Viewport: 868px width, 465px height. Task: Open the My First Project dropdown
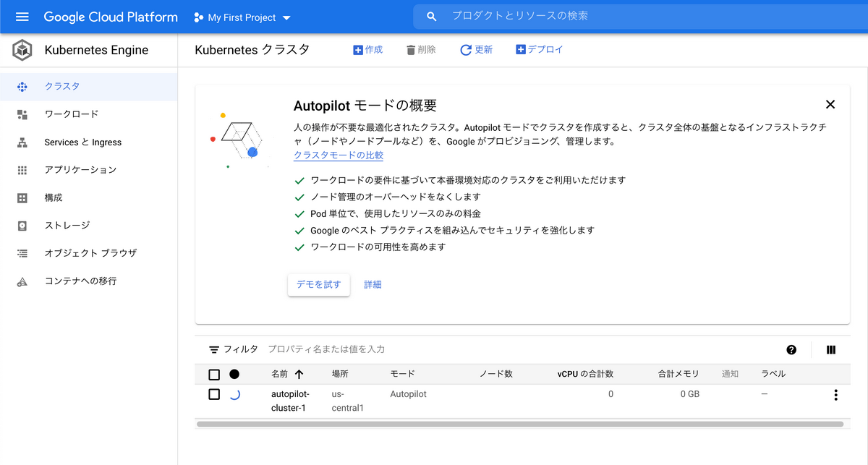(x=242, y=17)
